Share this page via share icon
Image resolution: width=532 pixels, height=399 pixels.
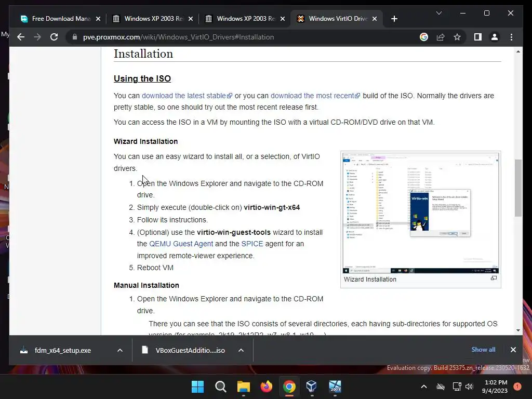tap(441, 37)
